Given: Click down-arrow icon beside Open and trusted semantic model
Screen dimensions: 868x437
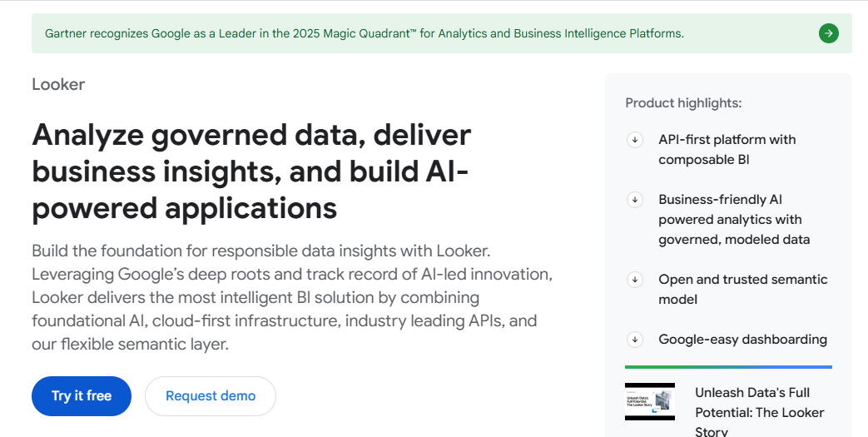Looking at the screenshot, I should pos(635,280).
